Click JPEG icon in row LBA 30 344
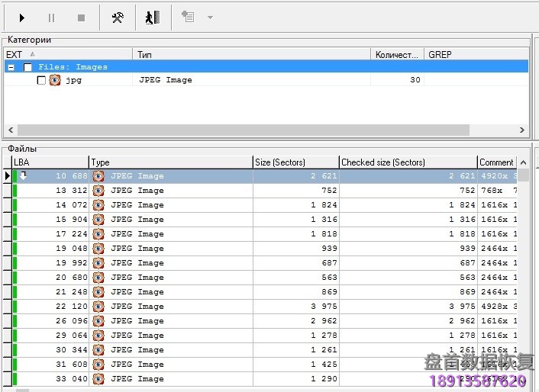This screenshot has width=539, height=392. (98, 350)
